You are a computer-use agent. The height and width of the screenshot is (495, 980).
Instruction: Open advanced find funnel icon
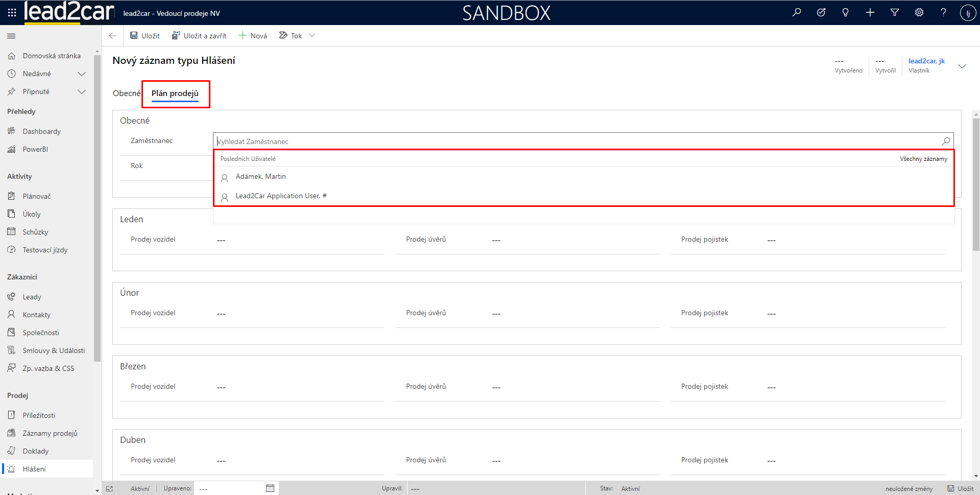[x=894, y=12]
